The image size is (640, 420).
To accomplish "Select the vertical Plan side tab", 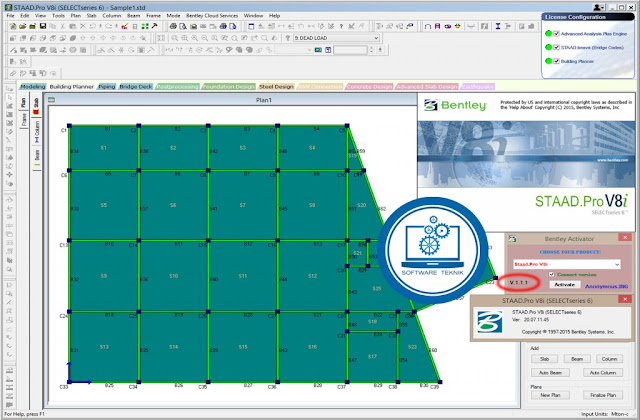I will point(23,102).
